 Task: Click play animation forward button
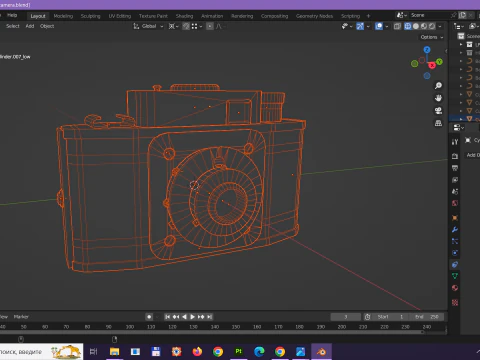pos(192,317)
